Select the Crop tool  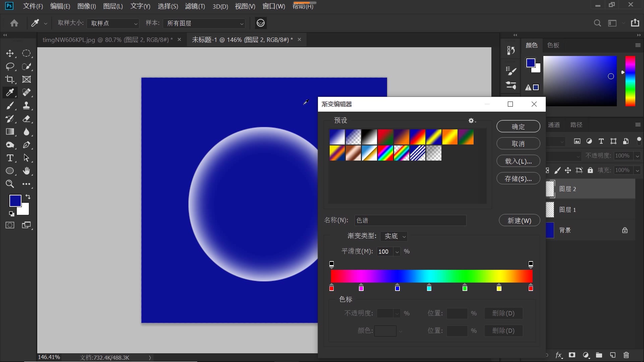[x=10, y=79]
